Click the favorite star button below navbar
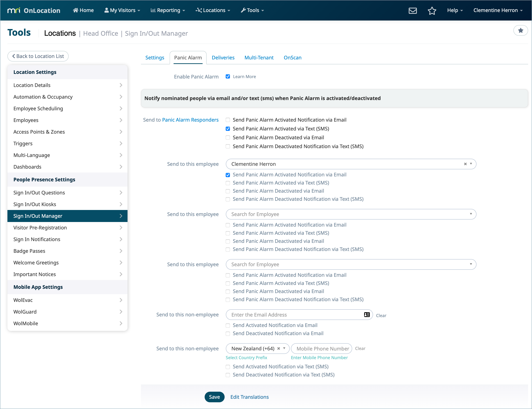Image resolution: width=532 pixels, height=409 pixels. pyautogui.click(x=520, y=31)
